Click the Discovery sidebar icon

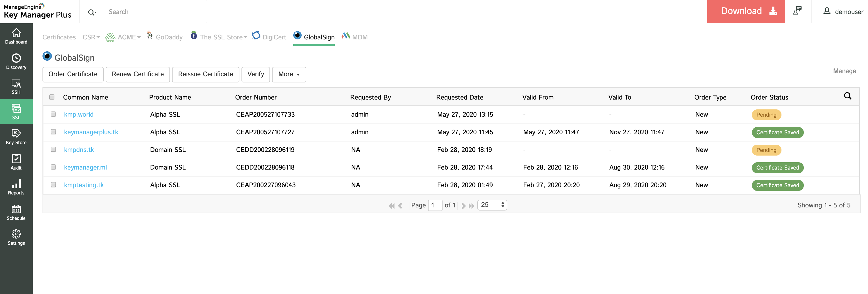16,62
